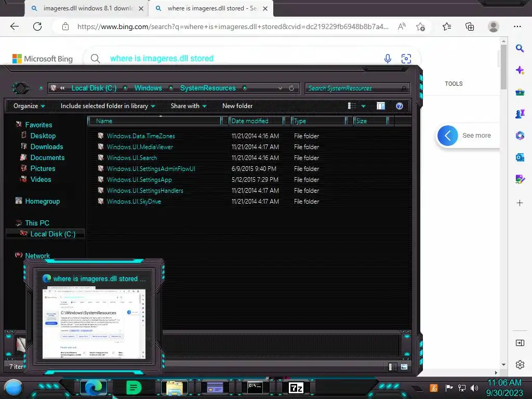Go back in the Edge browser
Viewport: 532px width, 399px height.
pos(14,26)
